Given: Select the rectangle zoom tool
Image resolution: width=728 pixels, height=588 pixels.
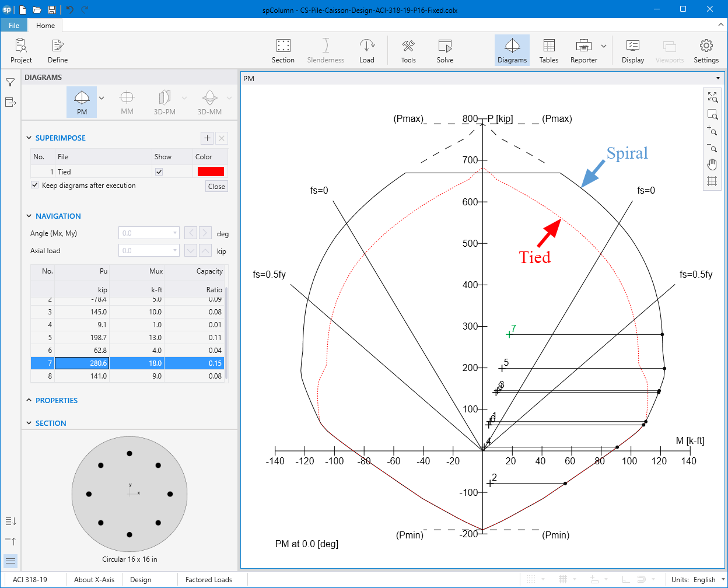Looking at the screenshot, I should coord(712,114).
